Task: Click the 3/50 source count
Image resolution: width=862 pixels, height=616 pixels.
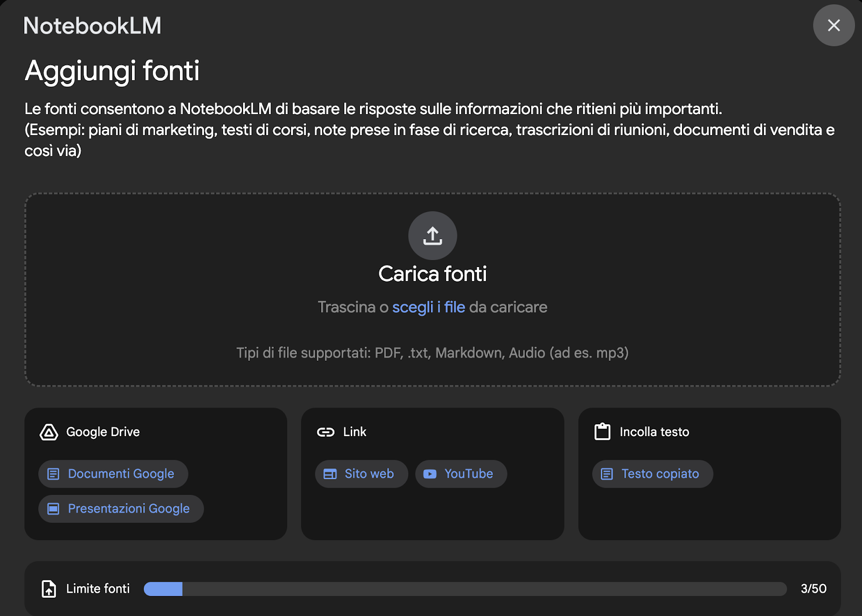Action: pyautogui.click(x=814, y=589)
